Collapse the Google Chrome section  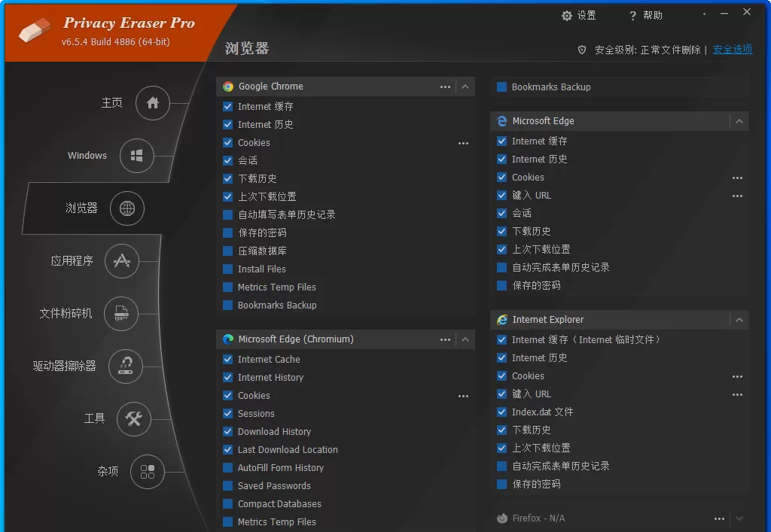[x=465, y=87]
